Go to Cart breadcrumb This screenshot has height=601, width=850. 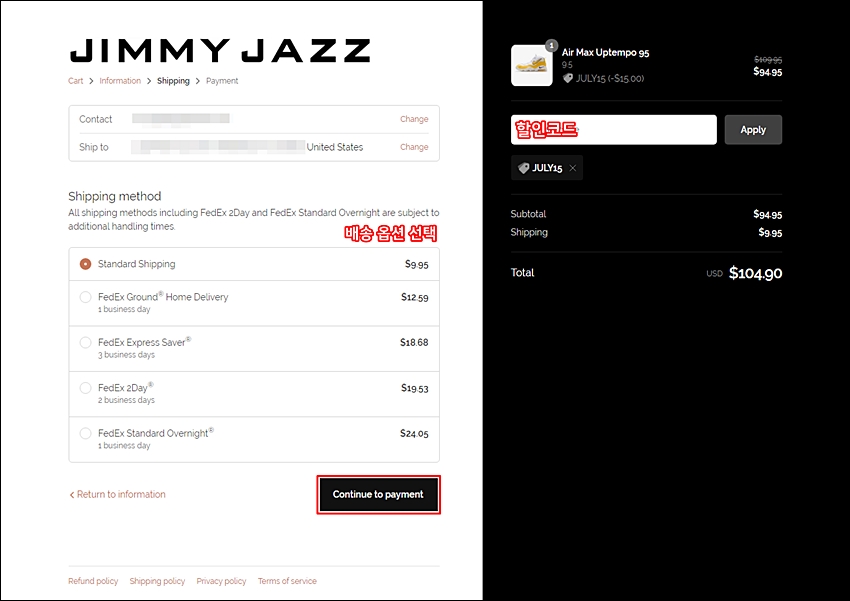pyautogui.click(x=75, y=81)
